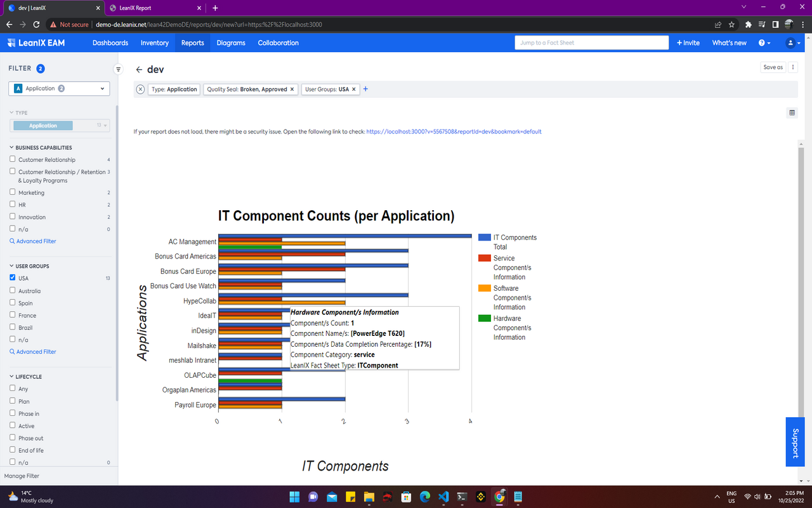812x508 pixels.
Task: Click the blue IT Components Total legend swatch
Action: point(485,237)
